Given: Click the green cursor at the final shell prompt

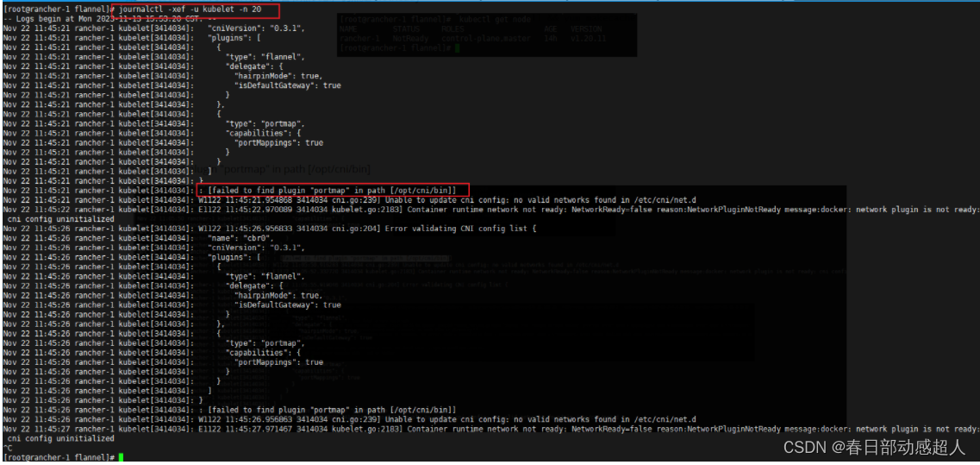Looking at the screenshot, I should tap(121, 457).
